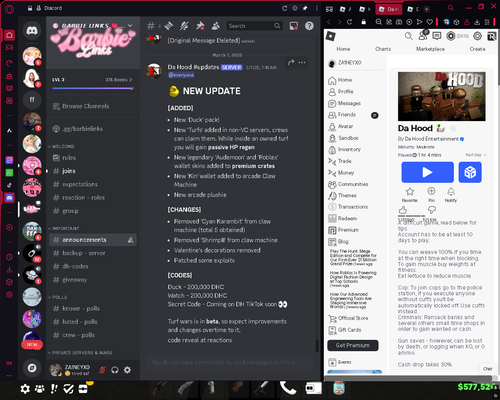Open a new browser tab
The height and width of the screenshot is (400, 500).
427,9
